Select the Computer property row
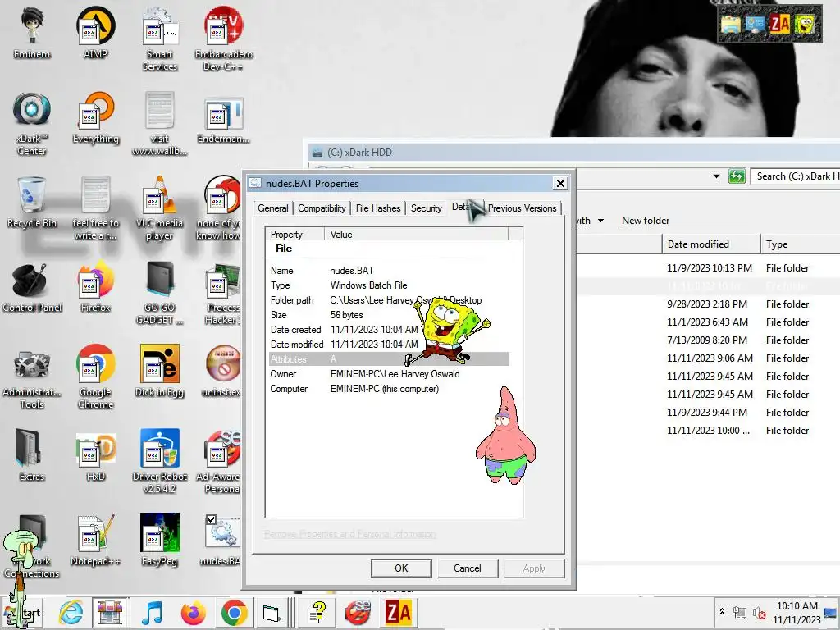840x630 pixels. point(389,389)
